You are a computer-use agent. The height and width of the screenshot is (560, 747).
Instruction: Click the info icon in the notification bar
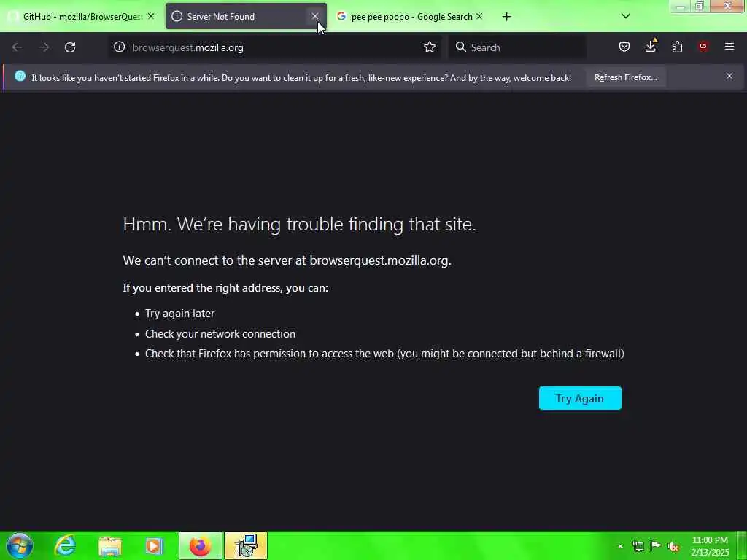tap(20, 76)
